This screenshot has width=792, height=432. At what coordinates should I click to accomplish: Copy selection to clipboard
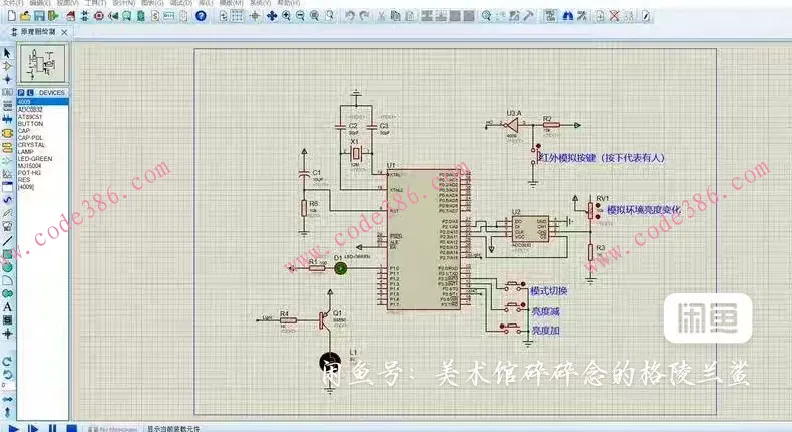tap(395, 16)
